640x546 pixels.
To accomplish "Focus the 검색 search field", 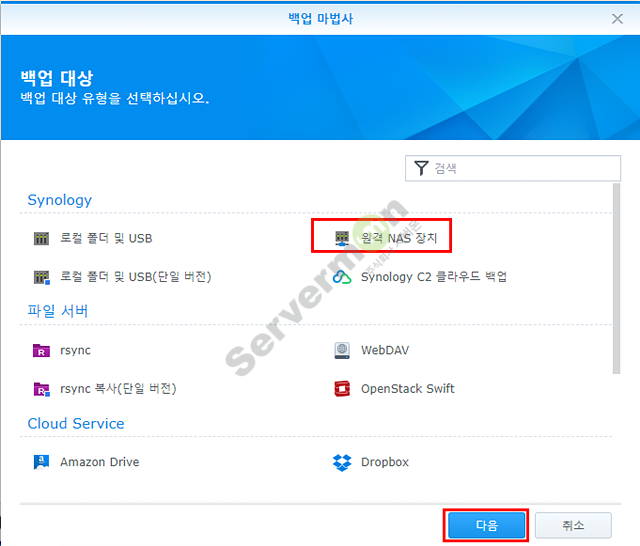I will (x=513, y=168).
